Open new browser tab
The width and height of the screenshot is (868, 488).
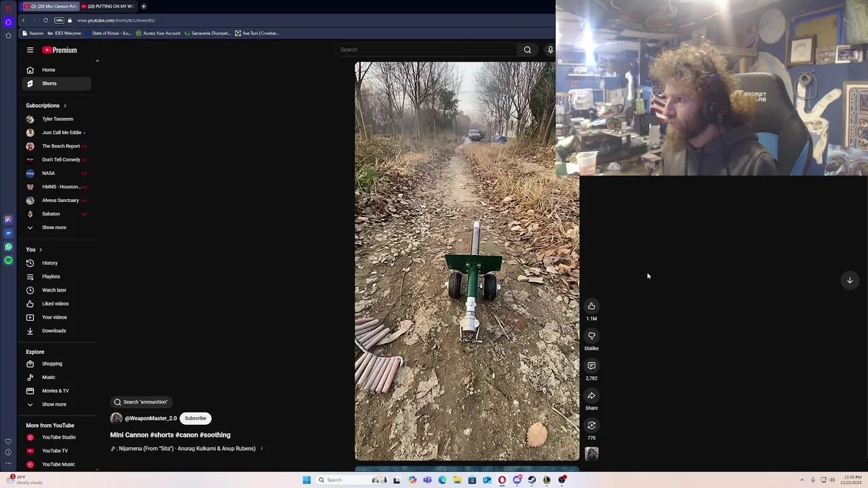(144, 6)
